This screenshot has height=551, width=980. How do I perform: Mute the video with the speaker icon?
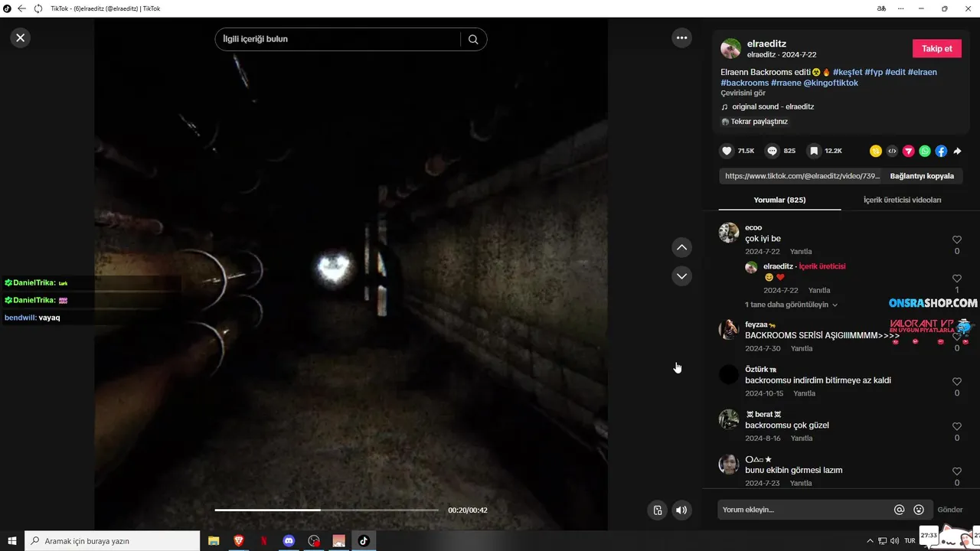pyautogui.click(x=681, y=510)
